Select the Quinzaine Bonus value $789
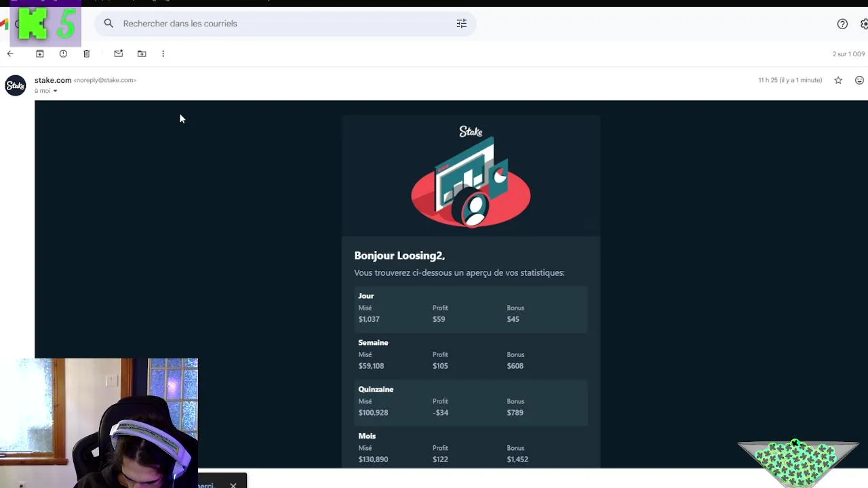The image size is (868, 488). 515,413
